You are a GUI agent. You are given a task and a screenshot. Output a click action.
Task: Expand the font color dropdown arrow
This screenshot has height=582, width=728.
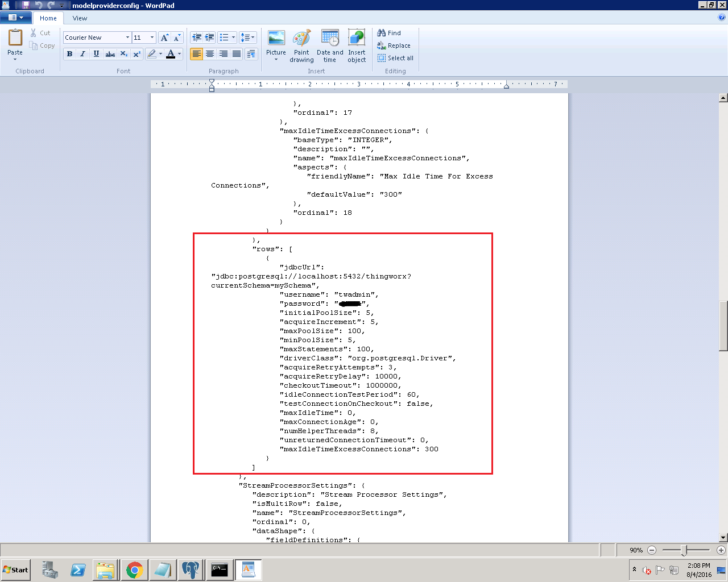tap(180, 54)
